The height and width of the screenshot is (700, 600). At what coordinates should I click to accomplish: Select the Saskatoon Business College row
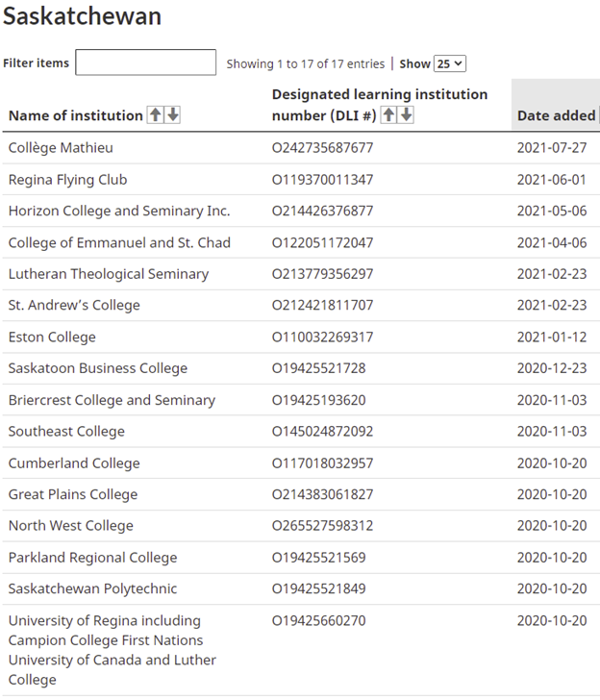click(x=301, y=368)
